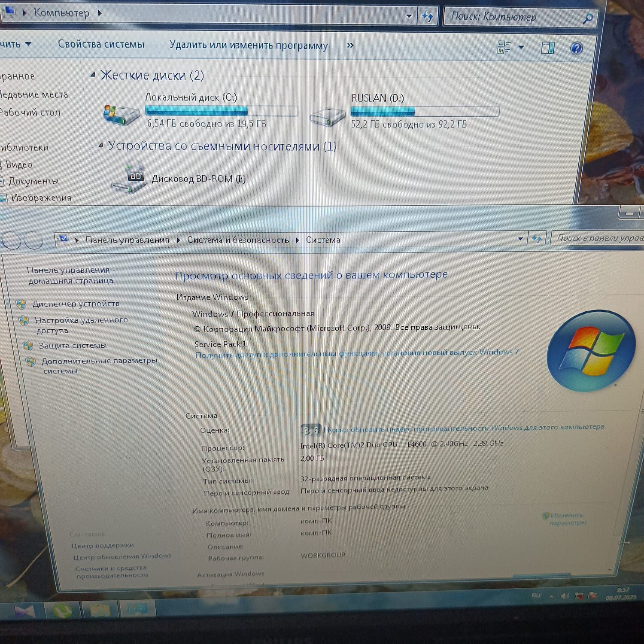Open uTorrent from the taskbar
This screenshot has height=644, width=644.
point(62,610)
